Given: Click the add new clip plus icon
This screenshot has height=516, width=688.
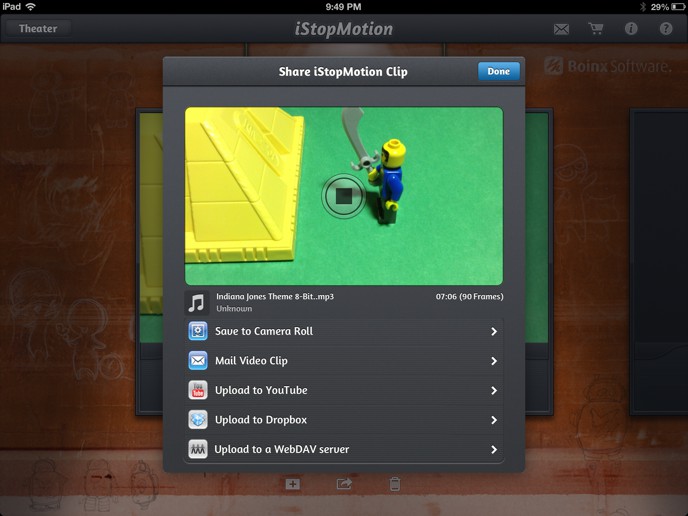Looking at the screenshot, I should pyautogui.click(x=293, y=484).
